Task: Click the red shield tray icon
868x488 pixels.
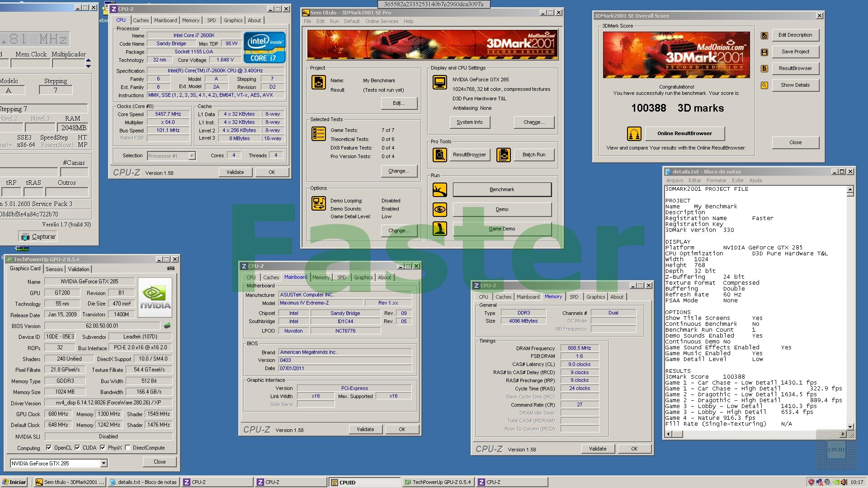Action: [811, 482]
